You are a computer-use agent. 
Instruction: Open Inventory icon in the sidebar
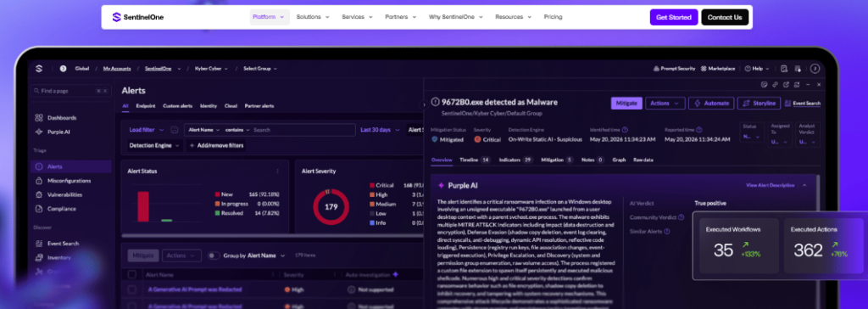(39, 257)
